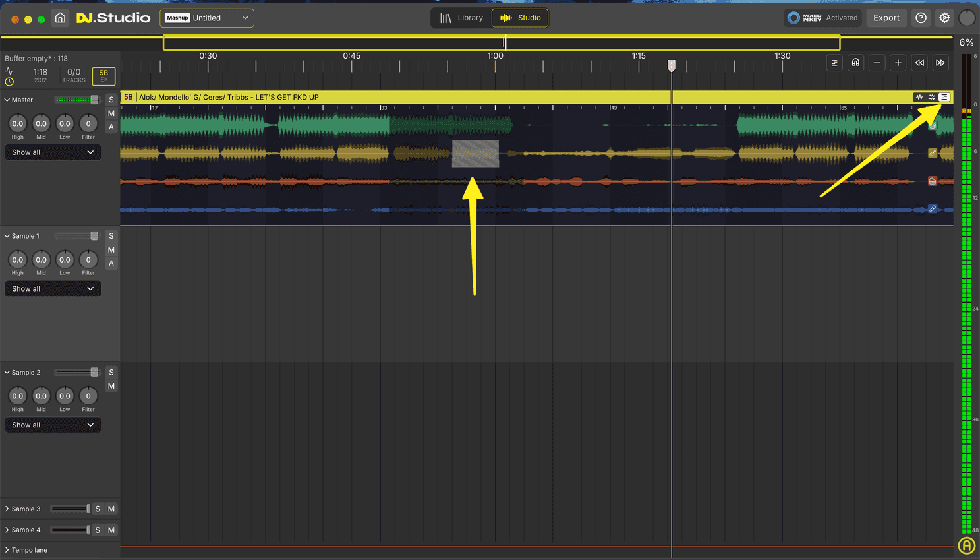Viewport: 980px width, 560px height.
Task: Open the help question mark icon
Action: coord(921,18)
